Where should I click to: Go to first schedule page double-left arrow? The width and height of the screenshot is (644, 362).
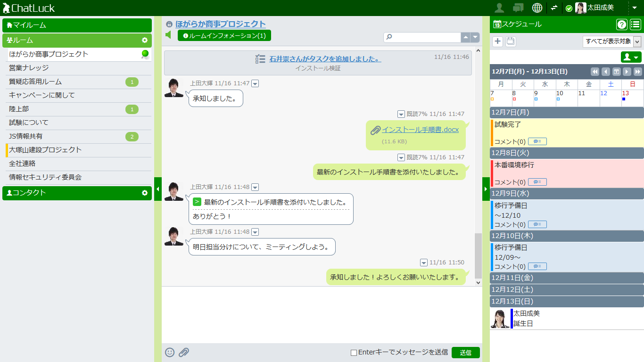coord(595,72)
